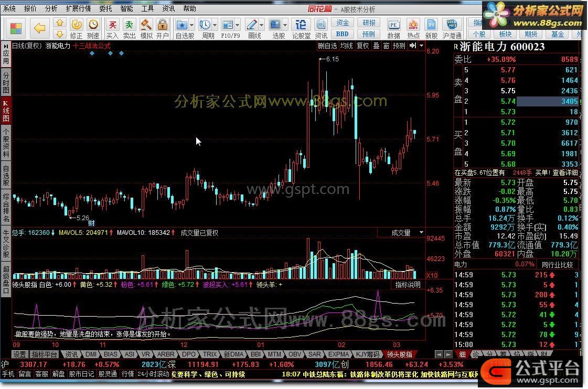Select the 个股资料 sidebar tab
588x389 pixels.
click(x=6, y=143)
